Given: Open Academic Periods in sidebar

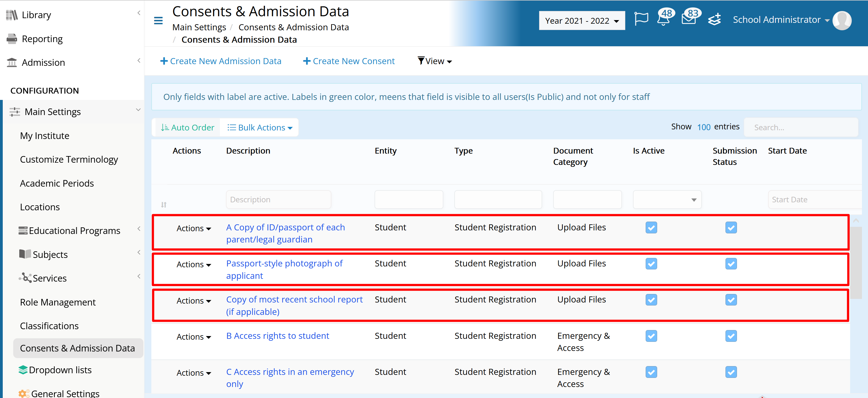Looking at the screenshot, I should pos(57,183).
